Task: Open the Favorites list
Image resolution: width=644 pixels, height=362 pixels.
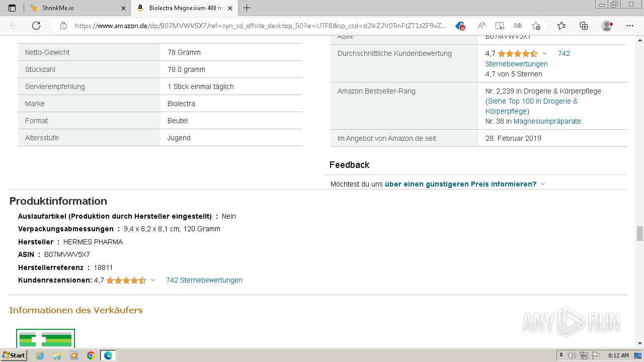Action: 561,26
